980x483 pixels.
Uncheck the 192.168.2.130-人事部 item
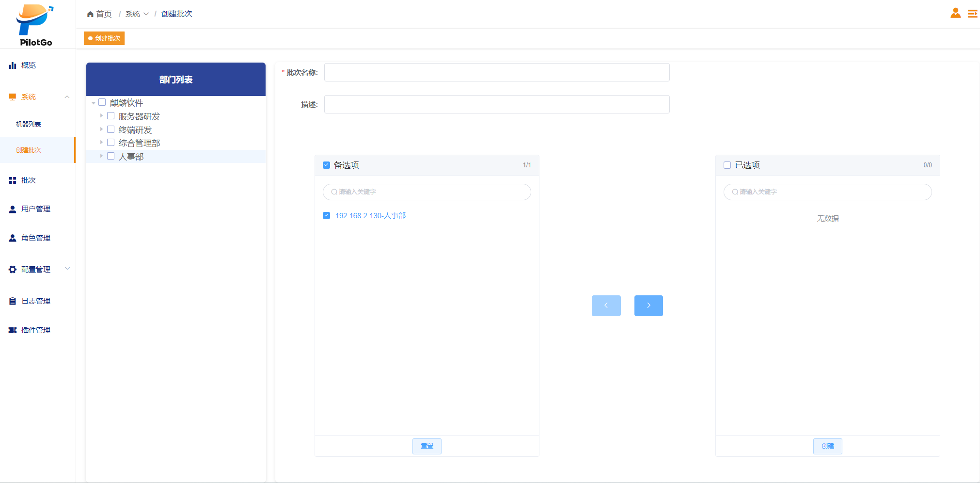tap(327, 216)
